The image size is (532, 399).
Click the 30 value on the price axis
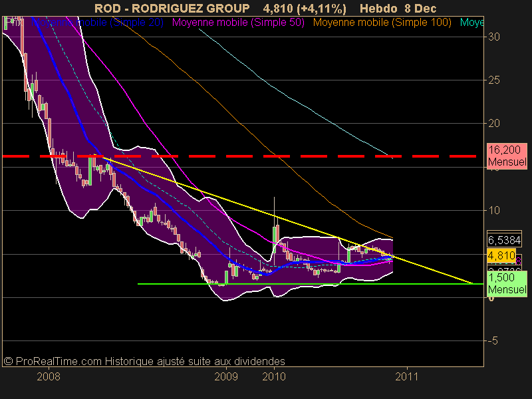494,37
